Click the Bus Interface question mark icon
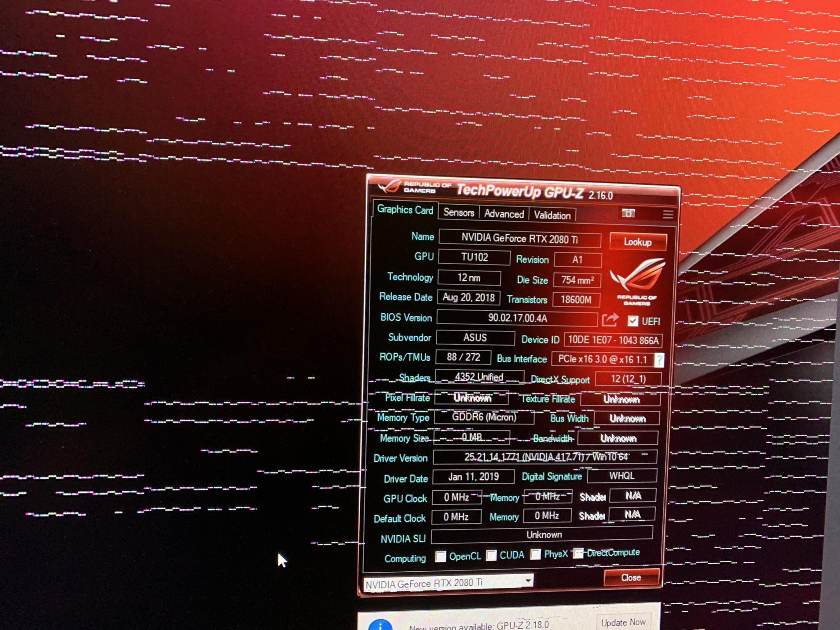840x630 pixels. (659, 360)
